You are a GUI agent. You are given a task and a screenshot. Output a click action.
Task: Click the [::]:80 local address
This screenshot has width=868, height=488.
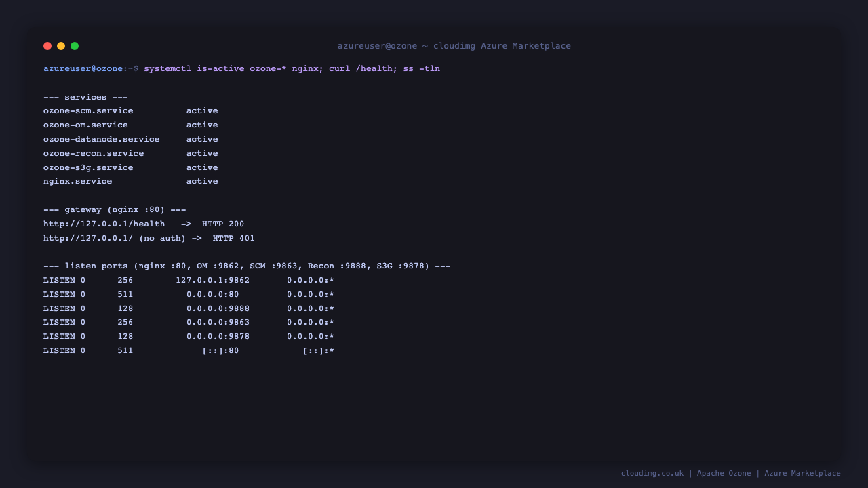(x=221, y=351)
